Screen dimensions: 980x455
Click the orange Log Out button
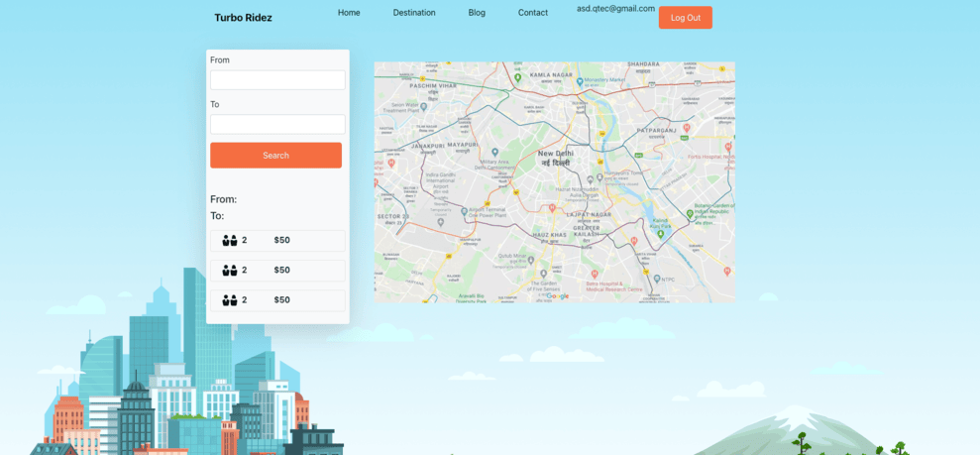[x=686, y=18]
